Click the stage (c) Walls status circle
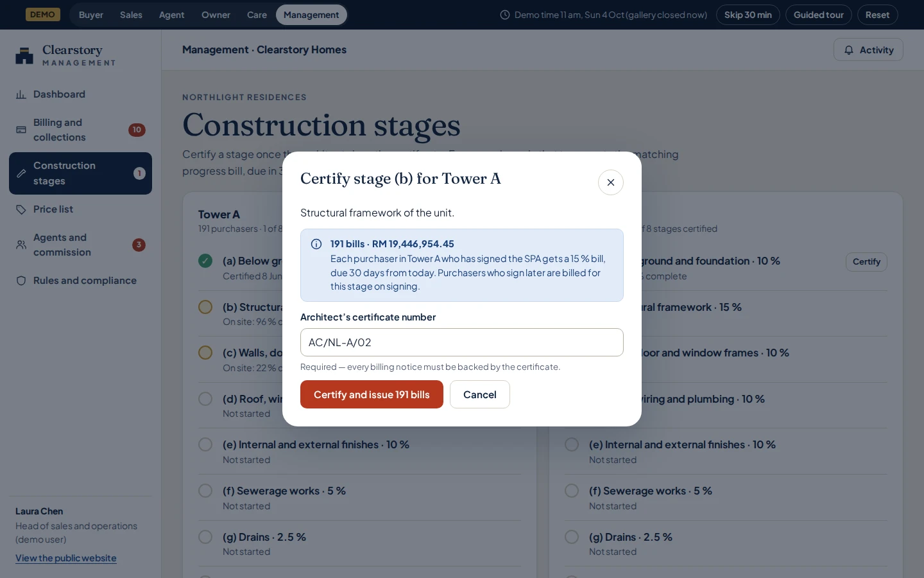The height and width of the screenshot is (578, 924). (205, 353)
